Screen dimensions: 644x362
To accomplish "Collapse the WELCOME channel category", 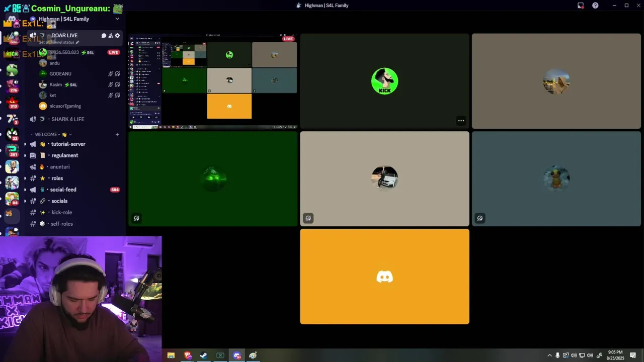I will (x=53, y=135).
